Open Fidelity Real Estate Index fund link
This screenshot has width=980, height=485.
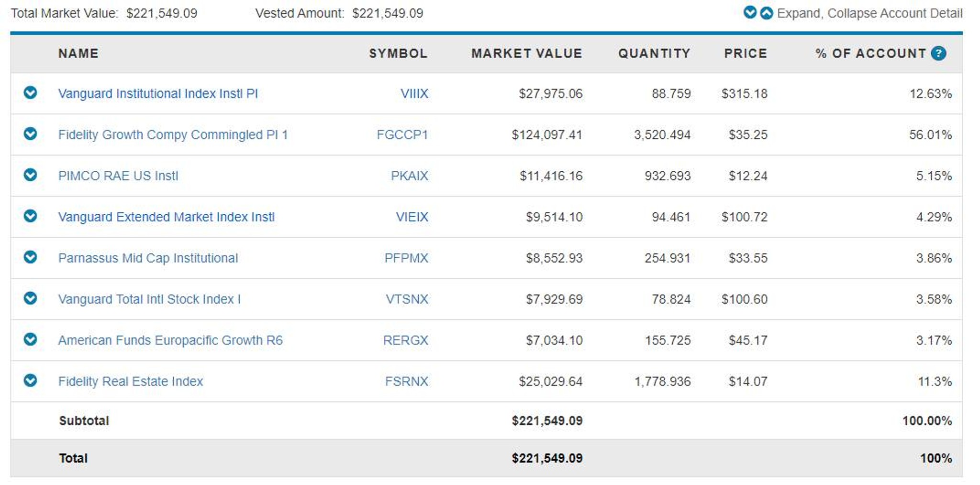coord(131,381)
